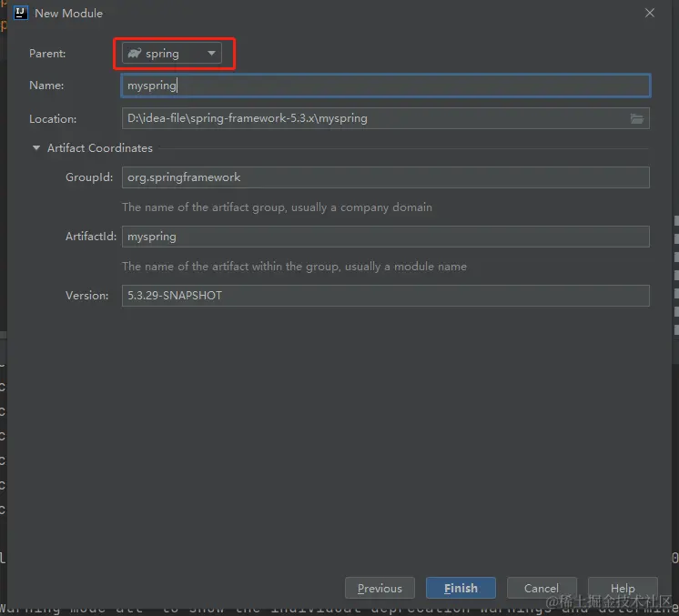Click the Gradle elephant icon in Parent dropdown
This screenshot has width=679, height=616.
coord(135,54)
